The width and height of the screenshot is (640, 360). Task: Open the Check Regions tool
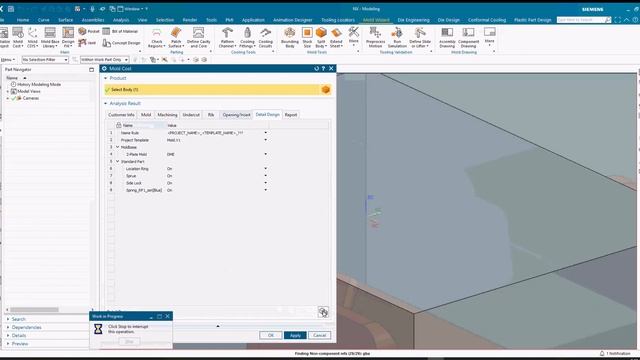pyautogui.click(x=157, y=37)
